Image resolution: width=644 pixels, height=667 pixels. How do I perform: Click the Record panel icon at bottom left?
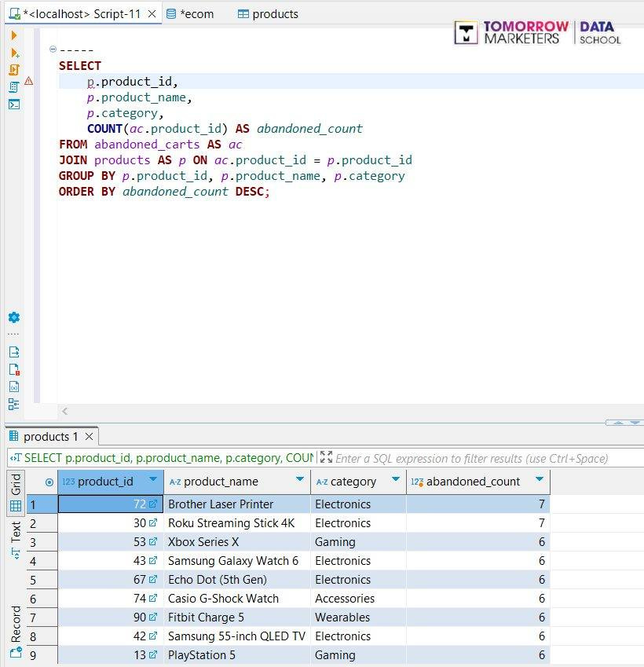point(16,653)
